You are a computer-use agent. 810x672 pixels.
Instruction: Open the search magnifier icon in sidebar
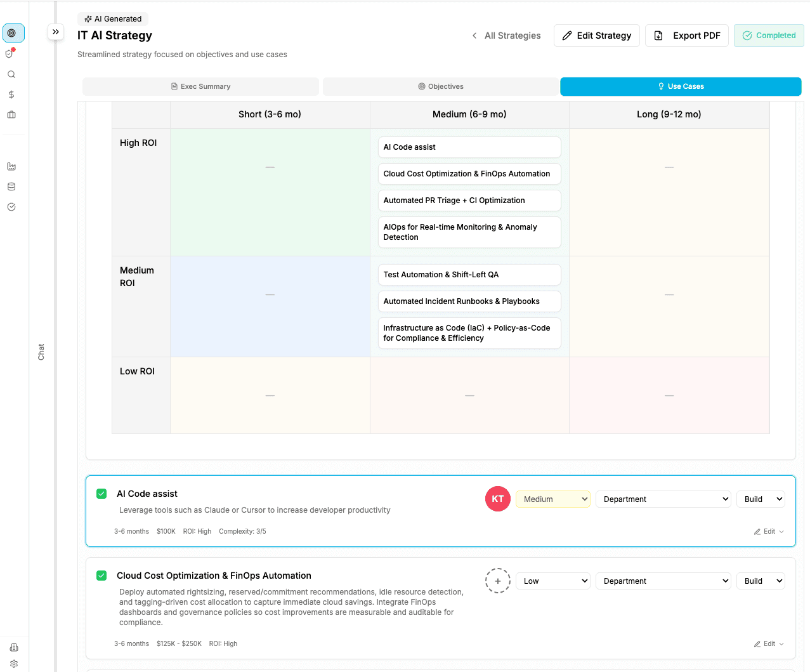pyautogui.click(x=11, y=74)
